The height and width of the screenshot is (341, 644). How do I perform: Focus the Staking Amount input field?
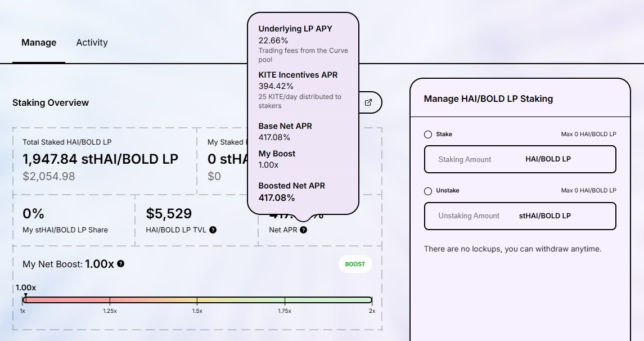pos(520,159)
